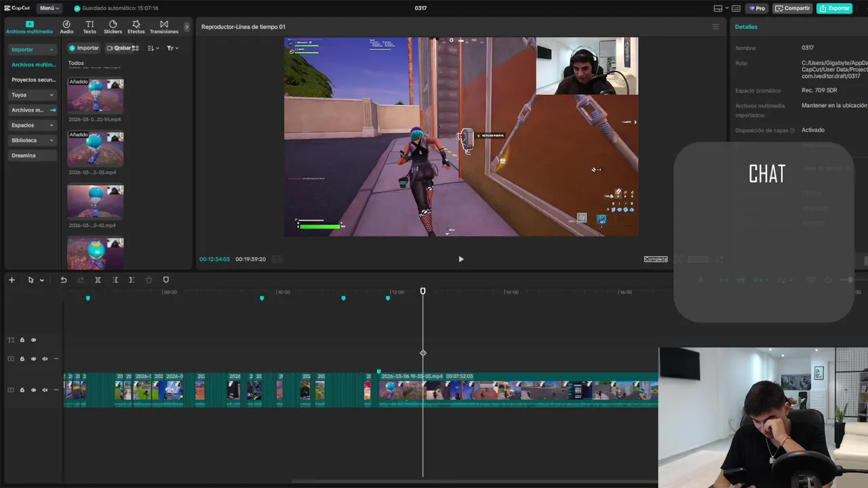Expand the Biblioteca section

(33, 140)
